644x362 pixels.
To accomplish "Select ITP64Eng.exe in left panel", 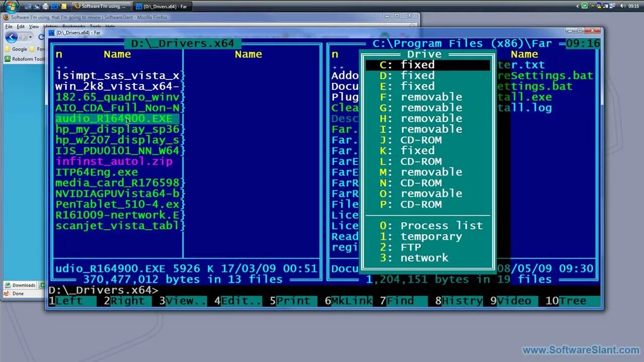I will point(97,172).
